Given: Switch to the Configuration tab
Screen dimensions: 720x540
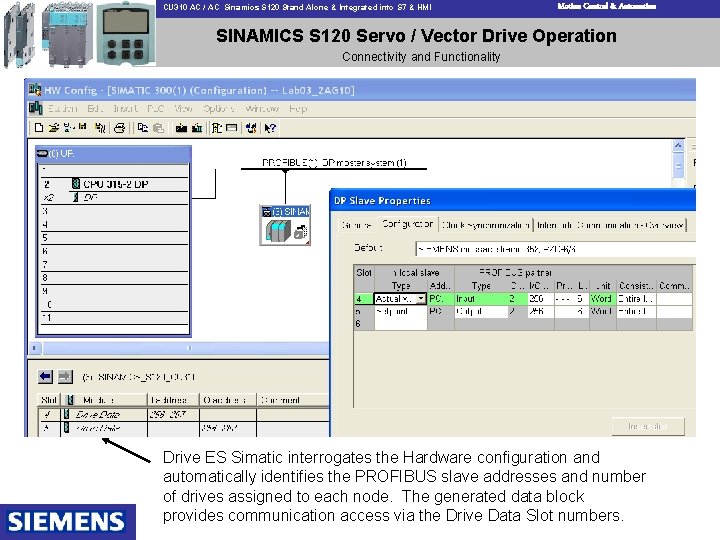Looking at the screenshot, I should point(408,224).
